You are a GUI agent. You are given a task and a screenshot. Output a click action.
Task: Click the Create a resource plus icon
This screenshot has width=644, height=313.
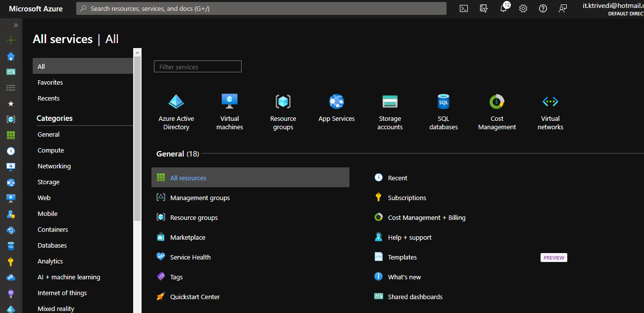click(11, 40)
